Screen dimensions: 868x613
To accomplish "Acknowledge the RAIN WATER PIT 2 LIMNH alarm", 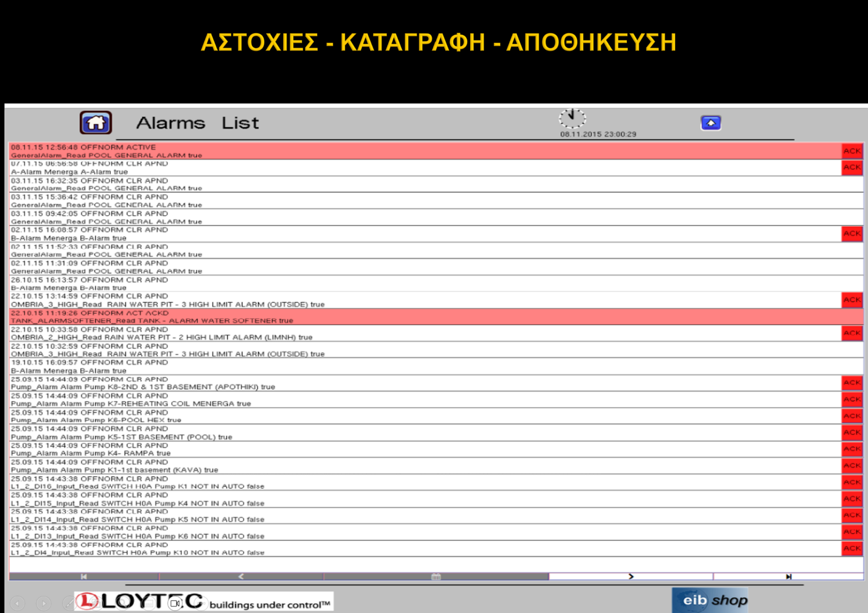I will point(852,333).
